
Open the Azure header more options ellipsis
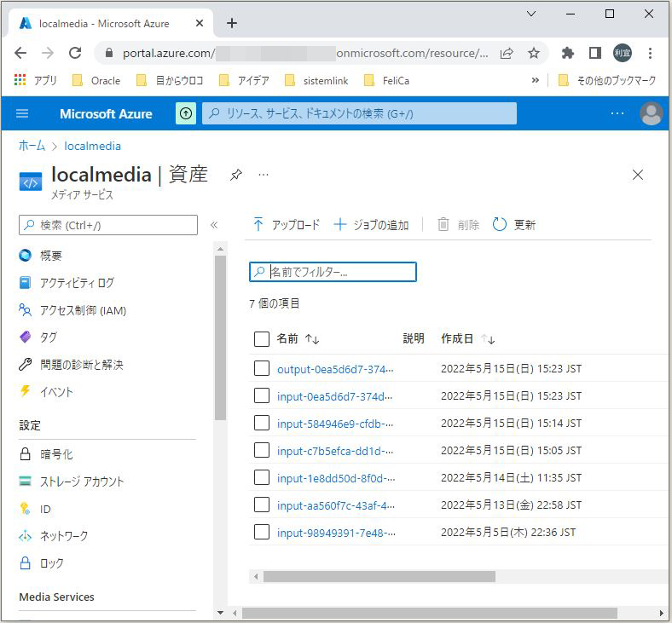(617, 113)
